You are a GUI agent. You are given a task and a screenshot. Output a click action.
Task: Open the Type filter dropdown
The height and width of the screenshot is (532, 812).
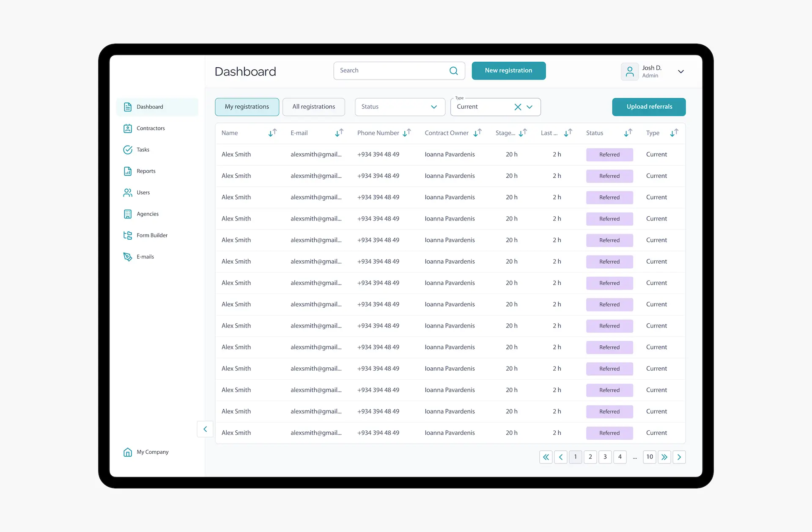pos(530,107)
